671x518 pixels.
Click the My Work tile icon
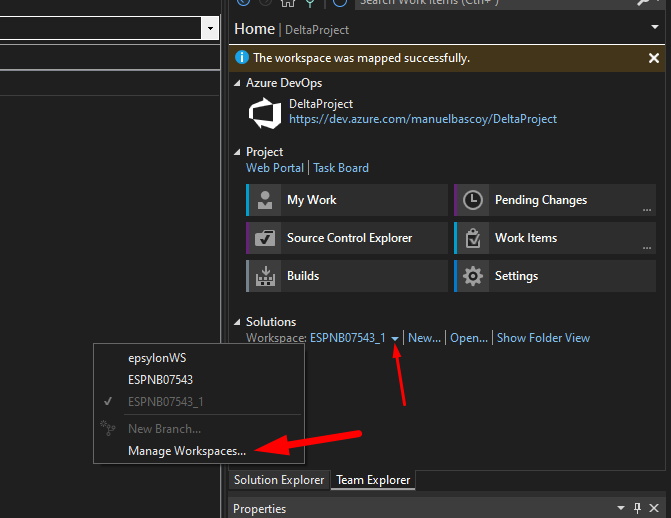pyautogui.click(x=266, y=200)
